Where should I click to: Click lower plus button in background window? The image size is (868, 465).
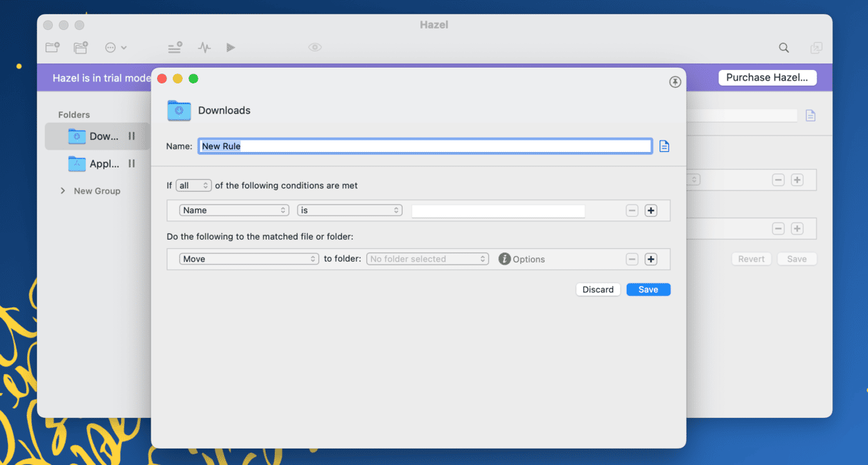797,228
